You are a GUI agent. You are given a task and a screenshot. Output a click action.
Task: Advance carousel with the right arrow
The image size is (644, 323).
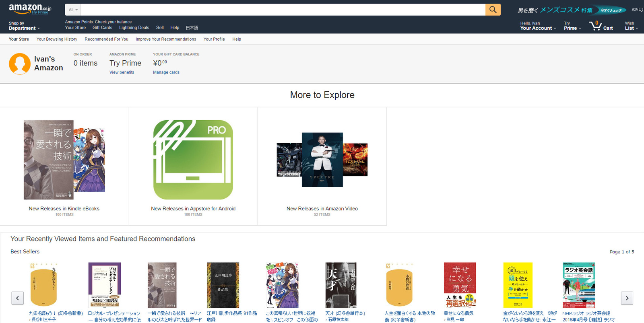(x=627, y=298)
